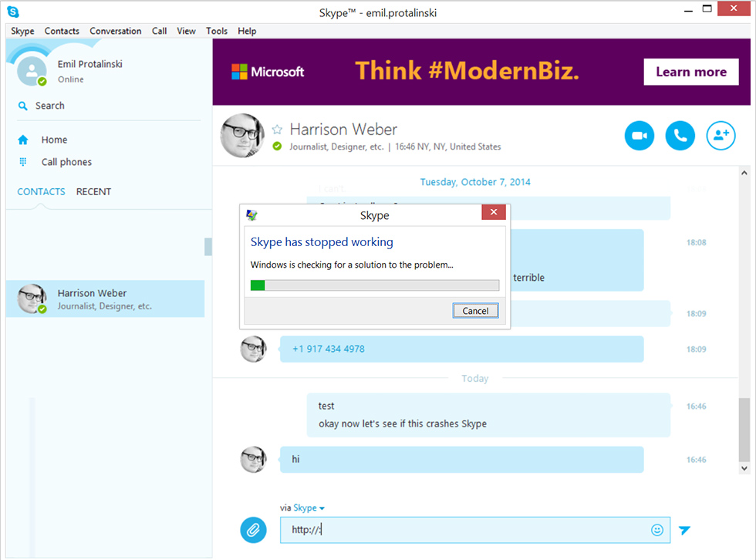Start a video call with Harrison Weber
This screenshot has height=560, width=756.
point(639,136)
